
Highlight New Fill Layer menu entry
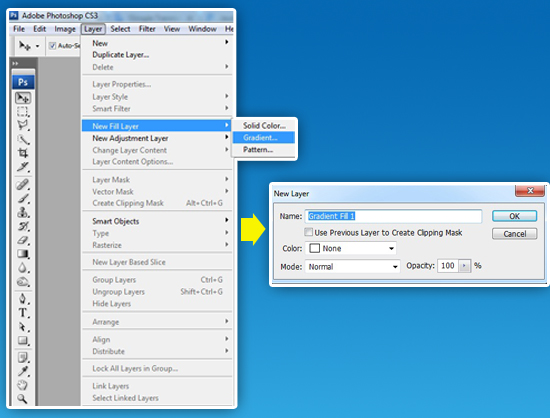156,126
